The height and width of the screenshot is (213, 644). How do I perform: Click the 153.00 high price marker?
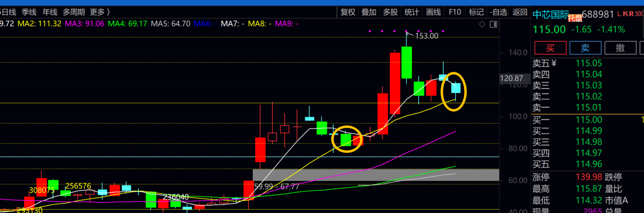click(426, 35)
